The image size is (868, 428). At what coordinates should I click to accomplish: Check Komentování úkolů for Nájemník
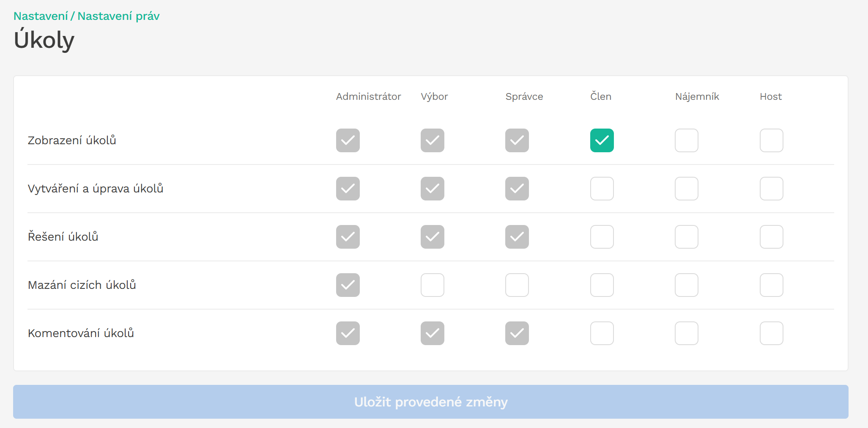point(686,333)
